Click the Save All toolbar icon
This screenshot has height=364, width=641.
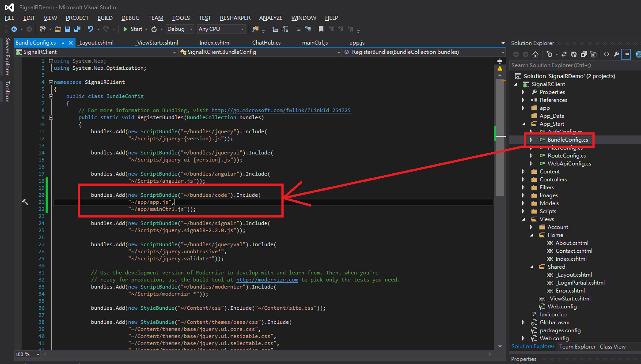point(77,29)
